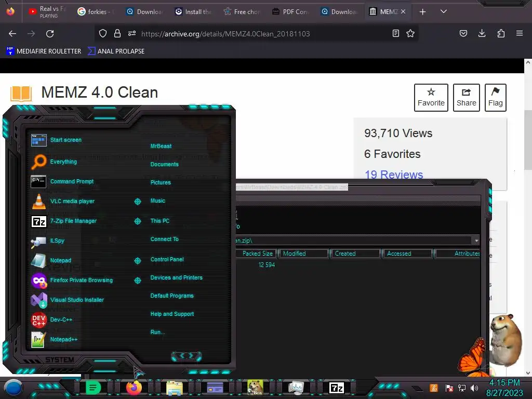Select Run... in the start menu
This screenshot has height=399, width=532.
[157, 332]
